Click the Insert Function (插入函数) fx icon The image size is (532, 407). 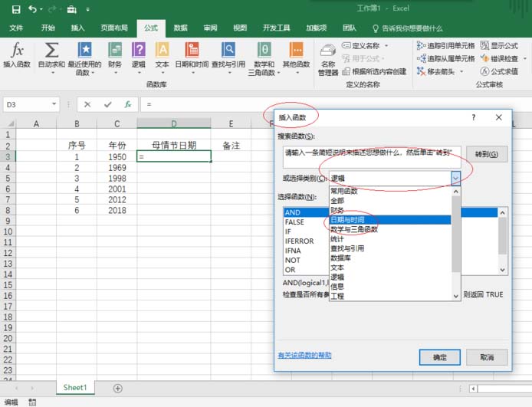tap(17, 51)
